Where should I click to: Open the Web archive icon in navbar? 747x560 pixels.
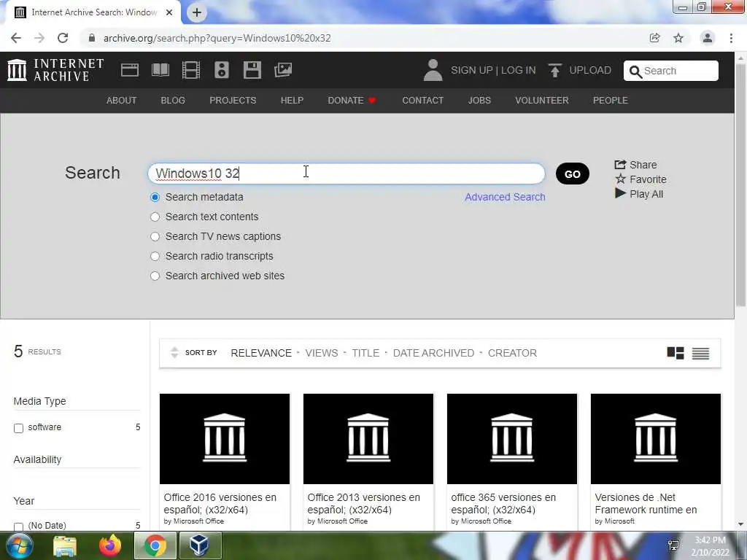tap(130, 70)
